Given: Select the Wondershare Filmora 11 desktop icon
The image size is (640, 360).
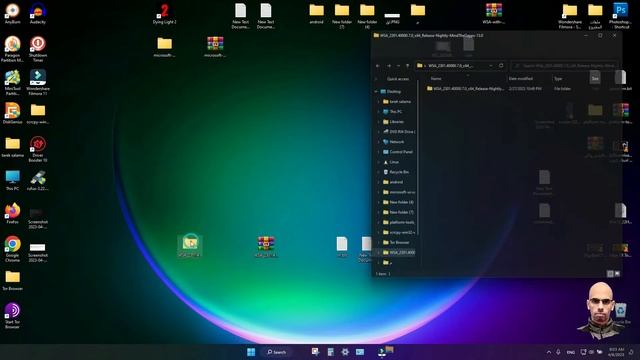Looking at the screenshot, I should [38, 82].
